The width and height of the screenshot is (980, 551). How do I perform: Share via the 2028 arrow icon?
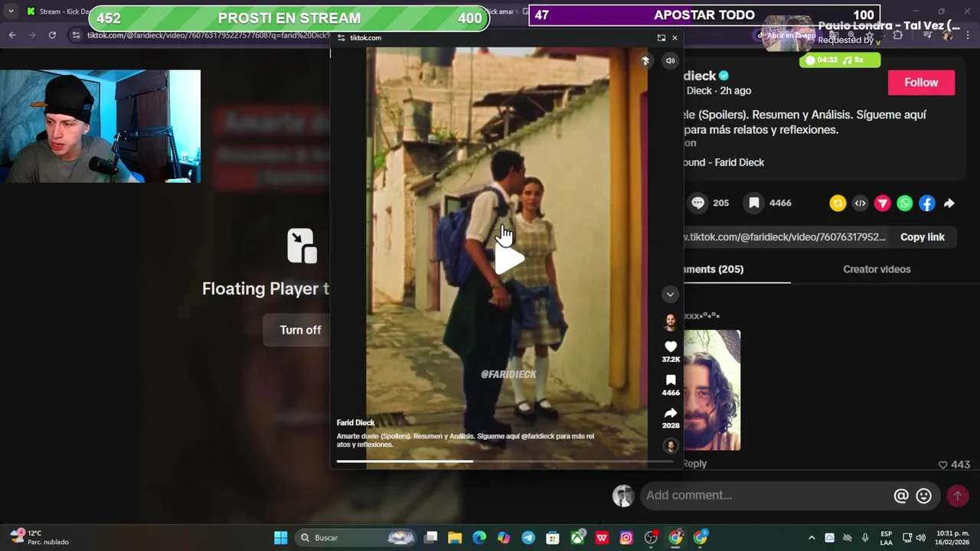[671, 413]
